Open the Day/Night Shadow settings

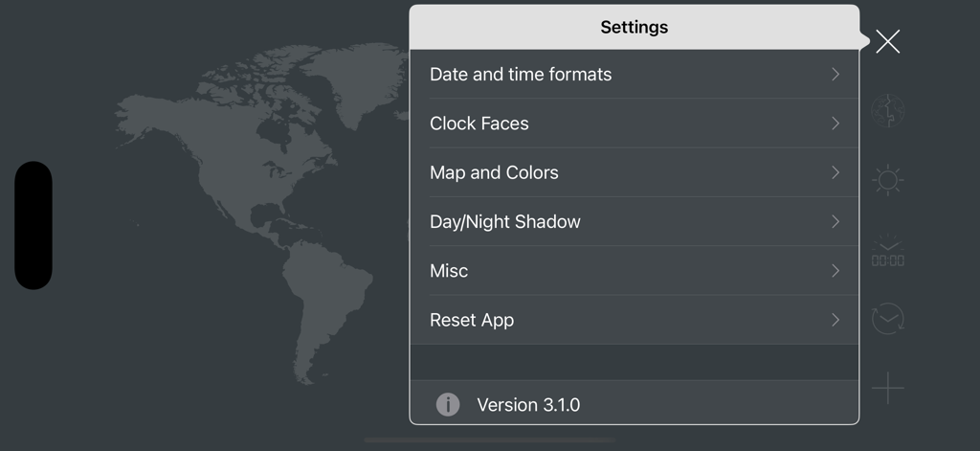tap(505, 222)
